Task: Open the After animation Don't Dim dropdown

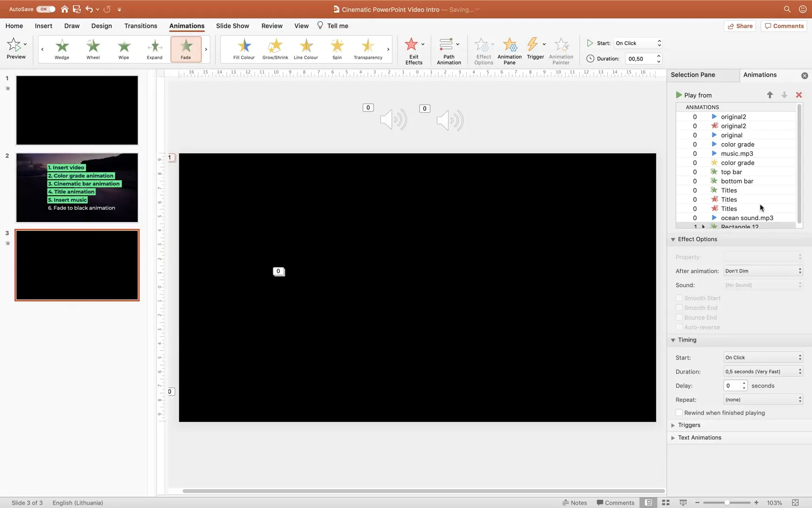Action: [x=762, y=270]
